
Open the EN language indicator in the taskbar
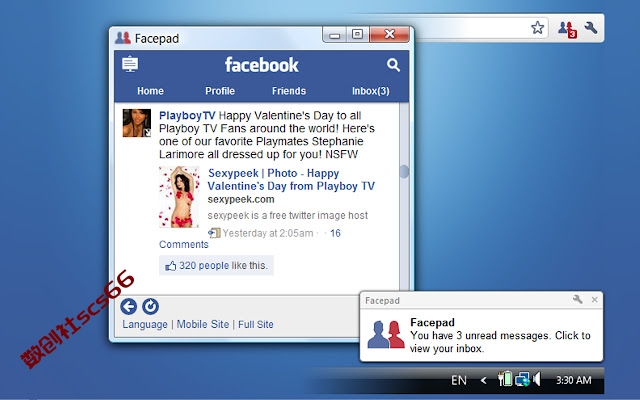click(x=459, y=380)
